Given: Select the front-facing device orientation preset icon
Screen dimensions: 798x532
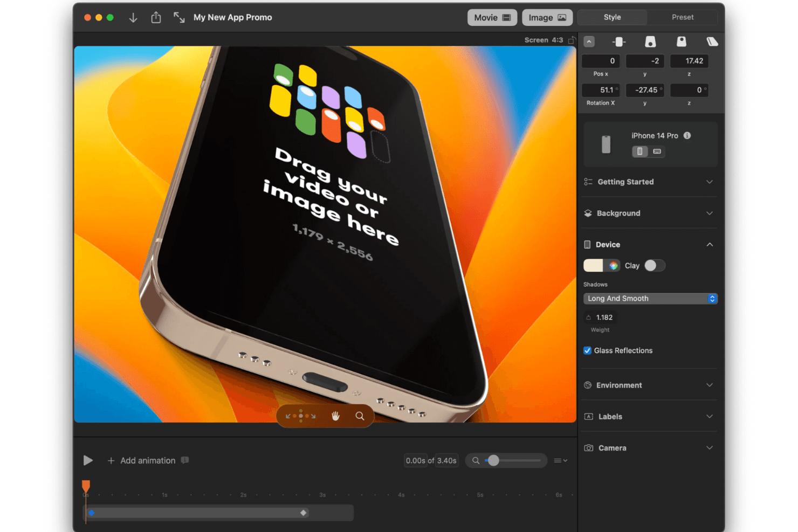Looking at the screenshot, I should 619,42.
